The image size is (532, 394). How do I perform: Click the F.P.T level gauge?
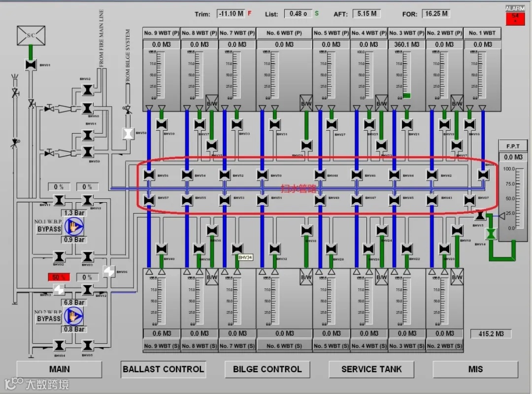pos(515,198)
